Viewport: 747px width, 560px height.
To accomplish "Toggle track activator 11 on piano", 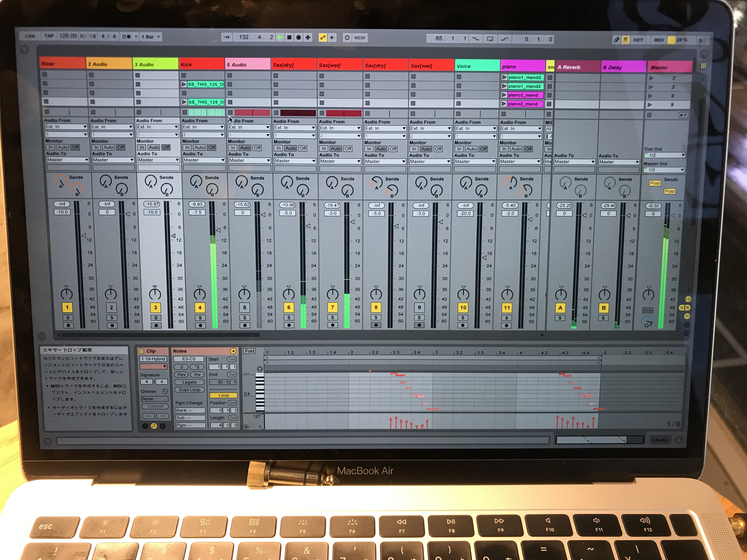I will 507,308.
